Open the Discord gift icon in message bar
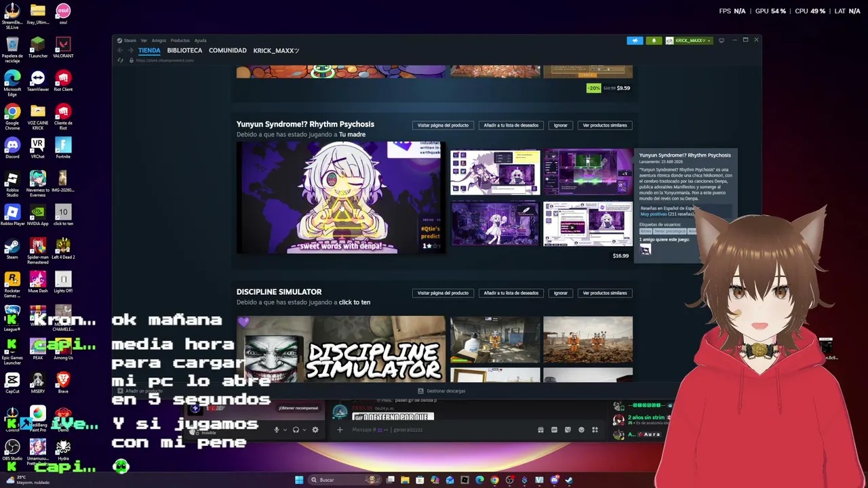Screen dimensions: 868x488 coord(540,430)
